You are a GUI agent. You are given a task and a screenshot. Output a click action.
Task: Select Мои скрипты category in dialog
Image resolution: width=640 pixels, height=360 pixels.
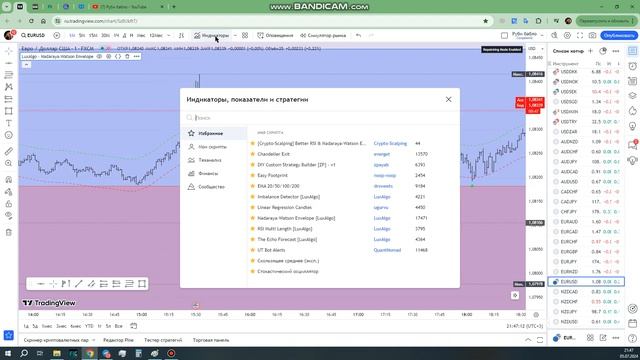214,147
